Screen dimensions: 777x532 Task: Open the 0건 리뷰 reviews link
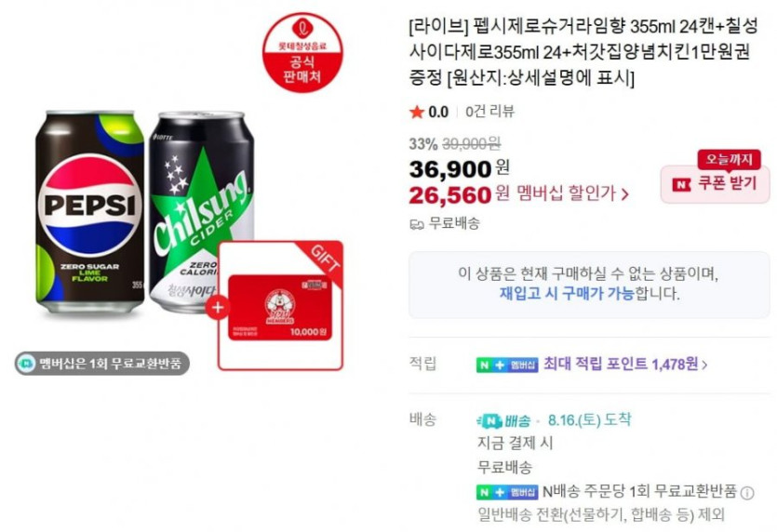pos(489,112)
